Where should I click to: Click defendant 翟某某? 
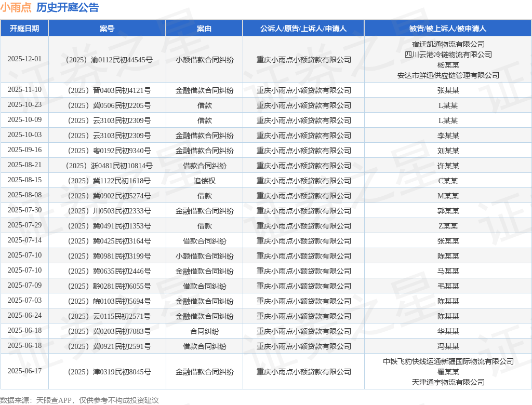click(x=448, y=372)
